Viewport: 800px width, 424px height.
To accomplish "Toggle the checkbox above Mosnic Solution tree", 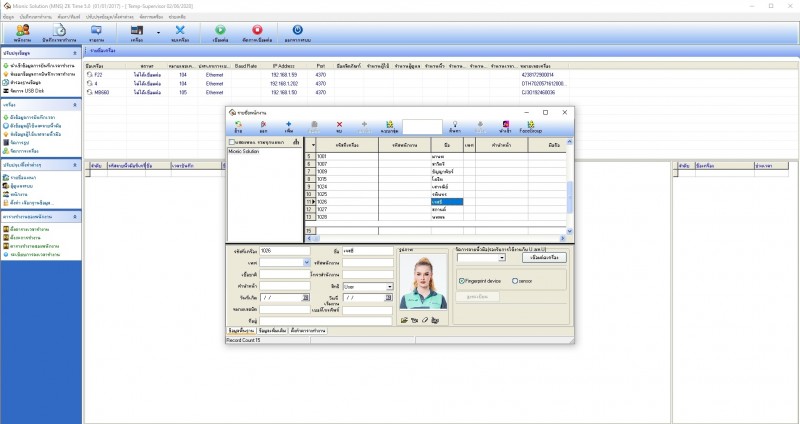I will pyautogui.click(x=233, y=142).
